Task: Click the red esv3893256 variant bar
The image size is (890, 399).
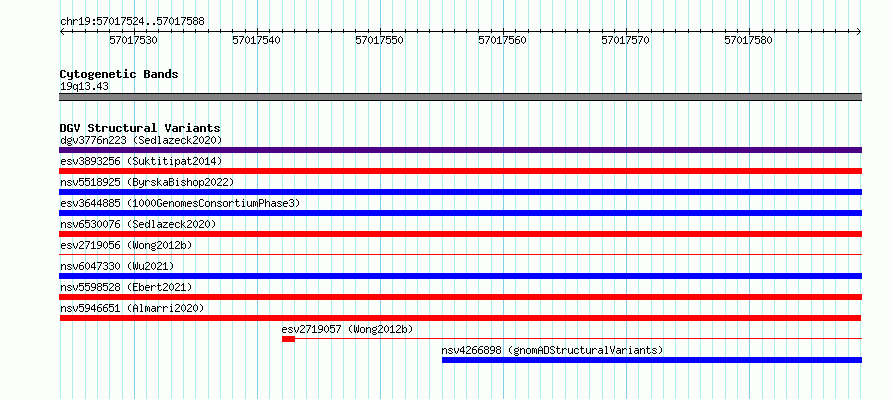Action: [460, 171]
